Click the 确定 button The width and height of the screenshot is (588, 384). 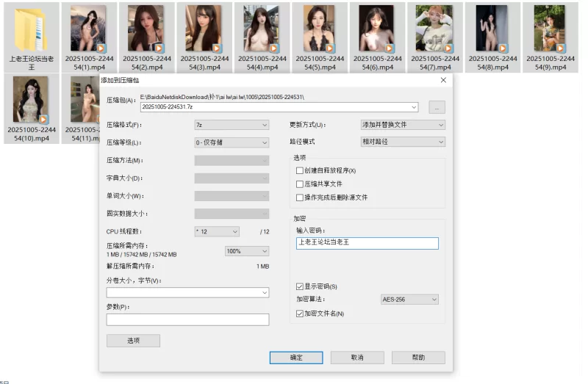click(296, 358)
